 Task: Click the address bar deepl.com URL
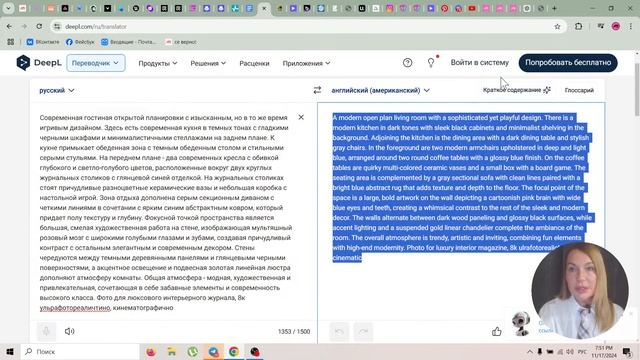pyautogui.click(x=96, y=27)
